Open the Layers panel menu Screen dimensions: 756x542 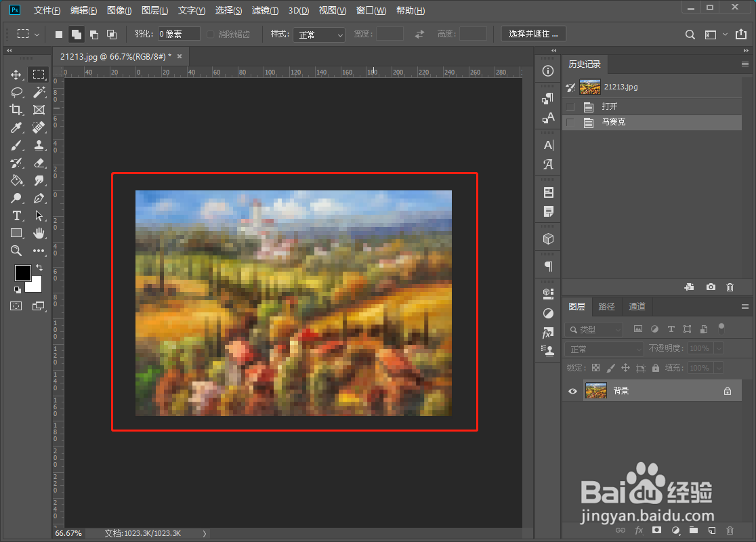(745, 307)
